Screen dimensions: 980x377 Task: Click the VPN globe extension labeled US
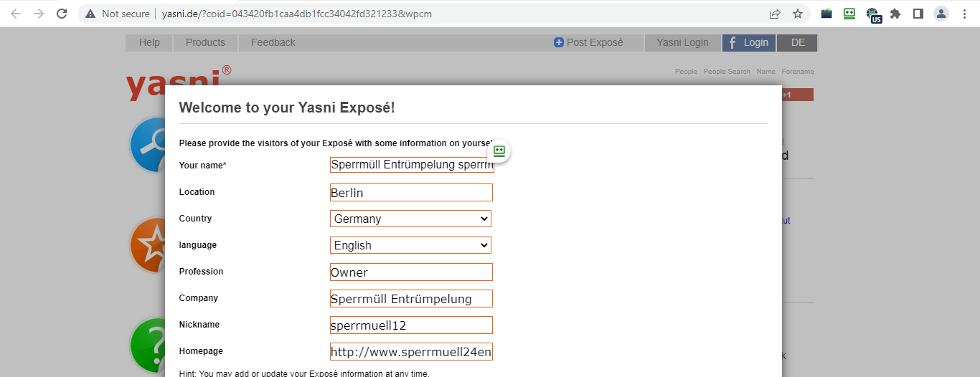click(873, 14)
